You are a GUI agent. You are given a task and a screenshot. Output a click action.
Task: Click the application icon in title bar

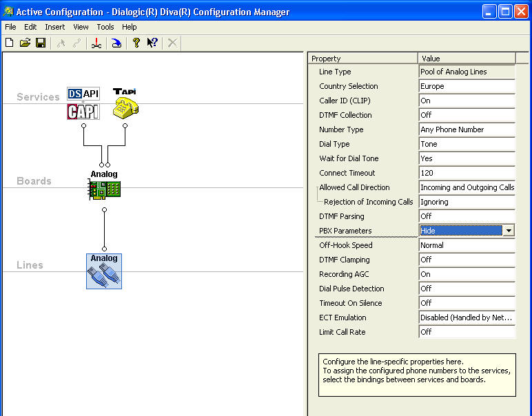[8, 12]
